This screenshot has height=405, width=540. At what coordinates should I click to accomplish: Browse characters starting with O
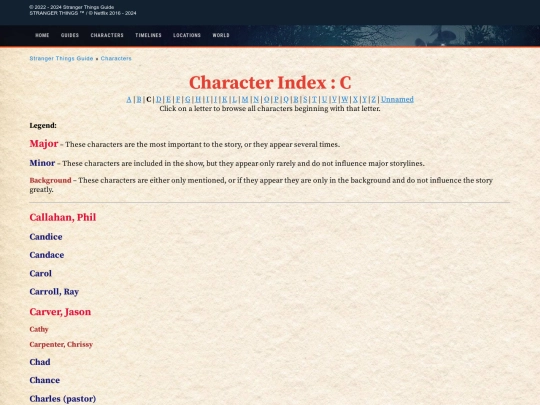tap(266, 100)
